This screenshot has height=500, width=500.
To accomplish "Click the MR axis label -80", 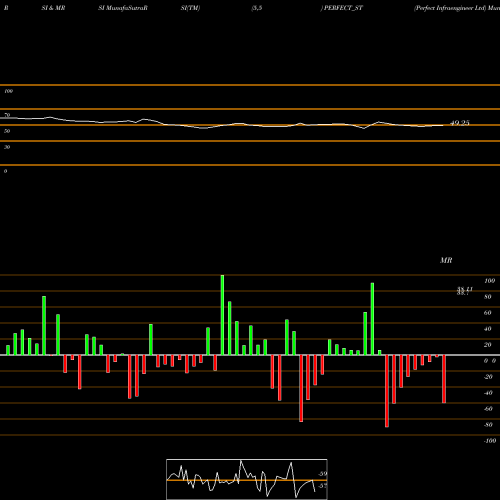I will (488, 425).
